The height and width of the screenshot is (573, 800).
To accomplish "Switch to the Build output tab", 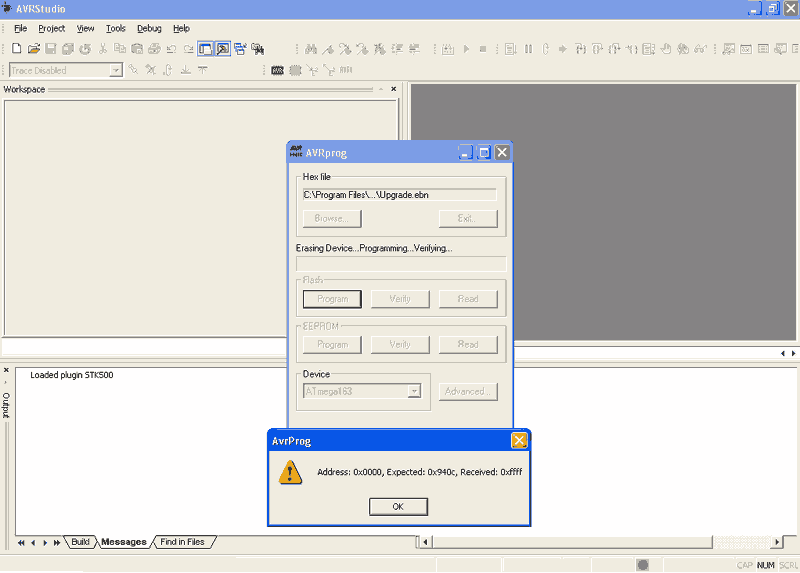I will point(80,542).
